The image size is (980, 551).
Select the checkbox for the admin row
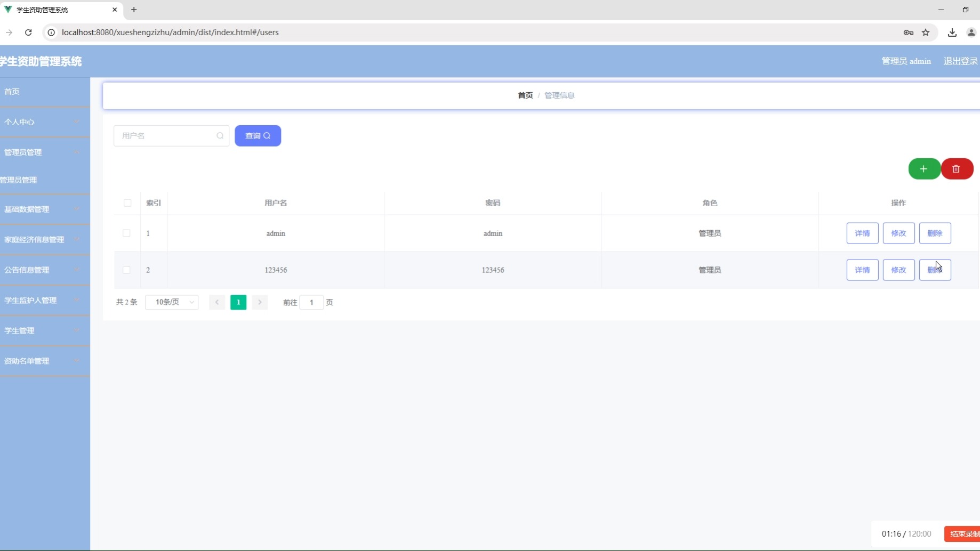tap(126, 233)
